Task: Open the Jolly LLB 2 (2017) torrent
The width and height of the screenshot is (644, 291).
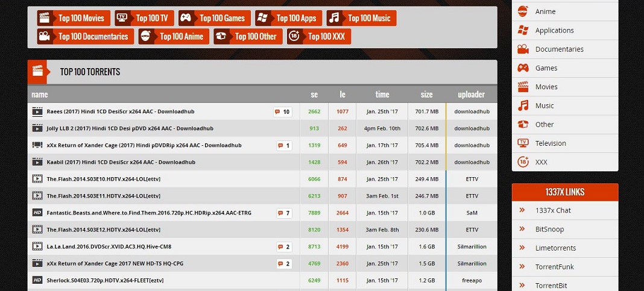Action: pos(130,128)
